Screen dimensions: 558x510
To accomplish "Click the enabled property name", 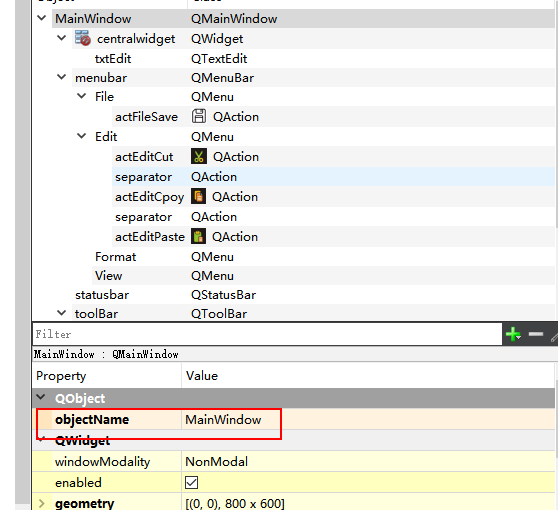I will 78,483.
